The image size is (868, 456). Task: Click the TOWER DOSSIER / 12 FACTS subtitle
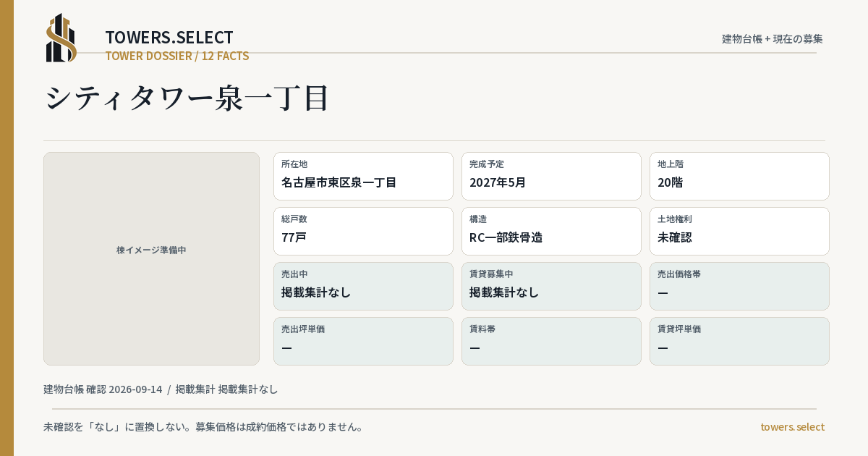(177, 56)
